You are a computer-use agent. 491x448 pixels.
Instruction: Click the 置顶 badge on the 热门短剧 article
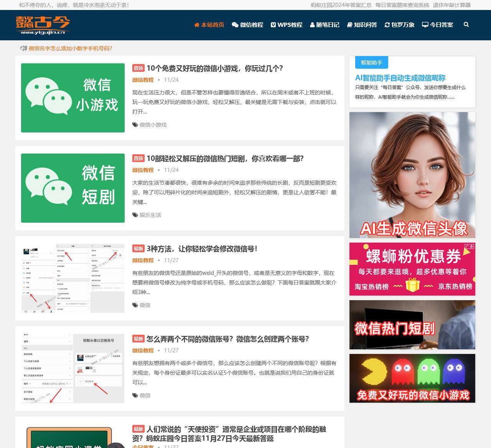138,159
